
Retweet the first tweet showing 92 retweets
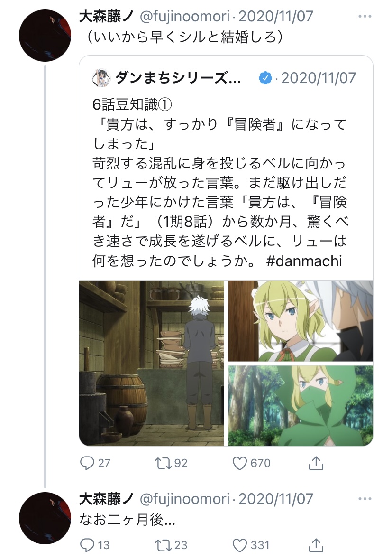[171, 463]
